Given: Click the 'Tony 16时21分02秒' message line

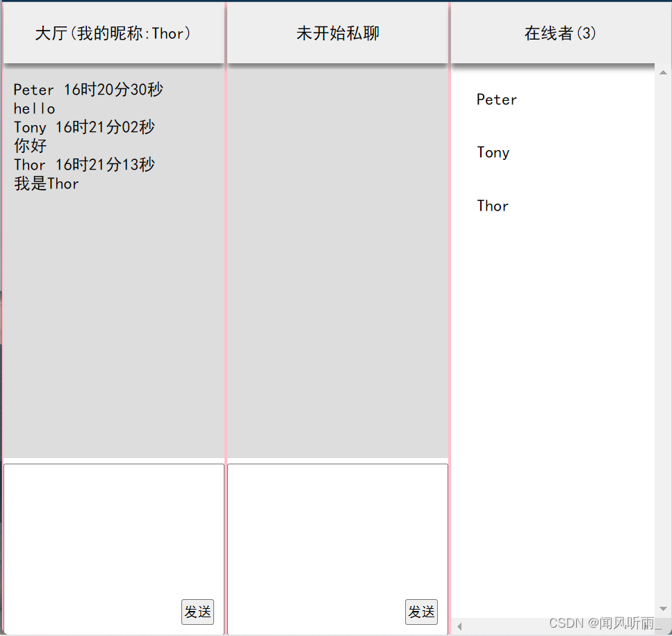Looking at the screenshot, I should tap(84, 127).
